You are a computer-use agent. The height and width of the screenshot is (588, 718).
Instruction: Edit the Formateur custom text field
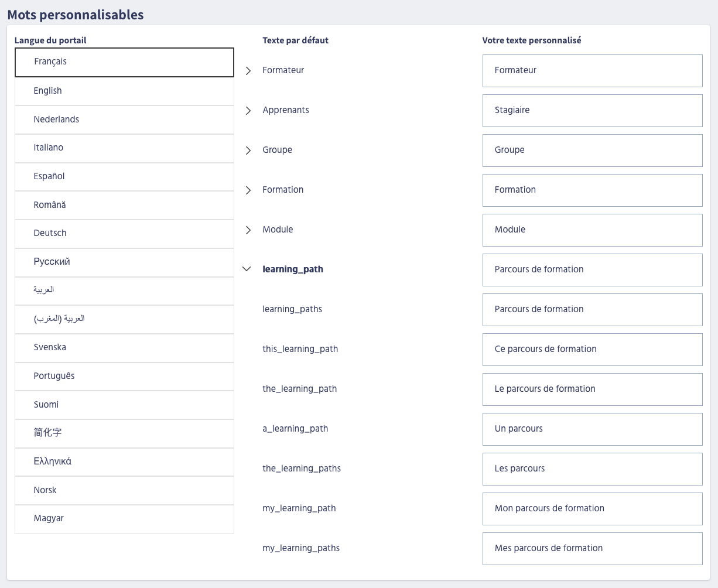pos(592,71)
